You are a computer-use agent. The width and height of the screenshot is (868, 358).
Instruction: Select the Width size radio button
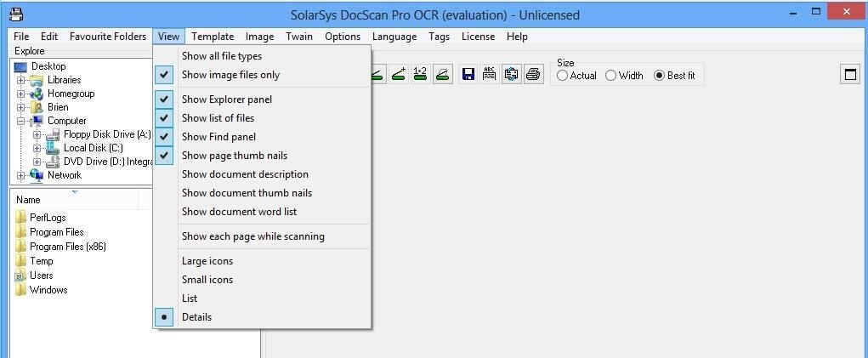(610, 76)
